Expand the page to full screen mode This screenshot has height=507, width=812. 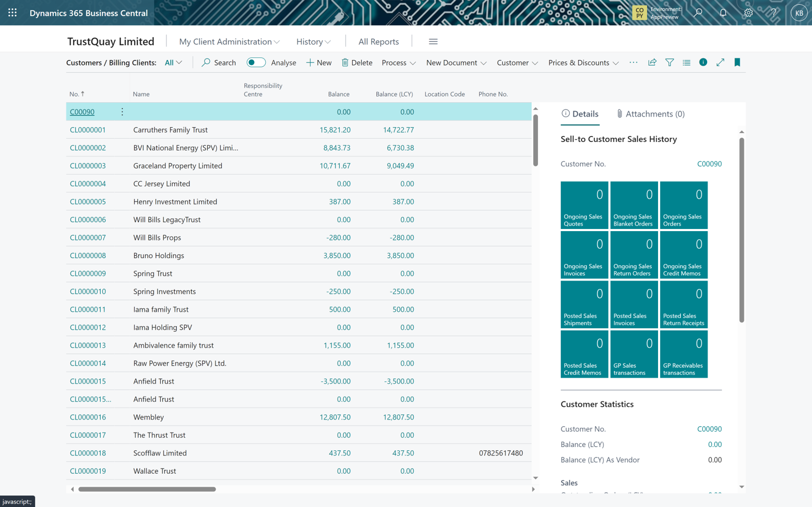720,62
